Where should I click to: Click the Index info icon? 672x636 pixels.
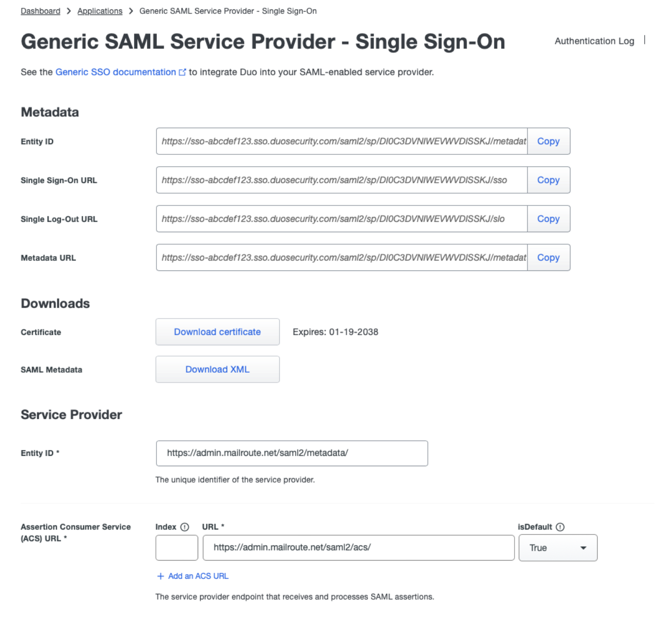pos(184,527)
